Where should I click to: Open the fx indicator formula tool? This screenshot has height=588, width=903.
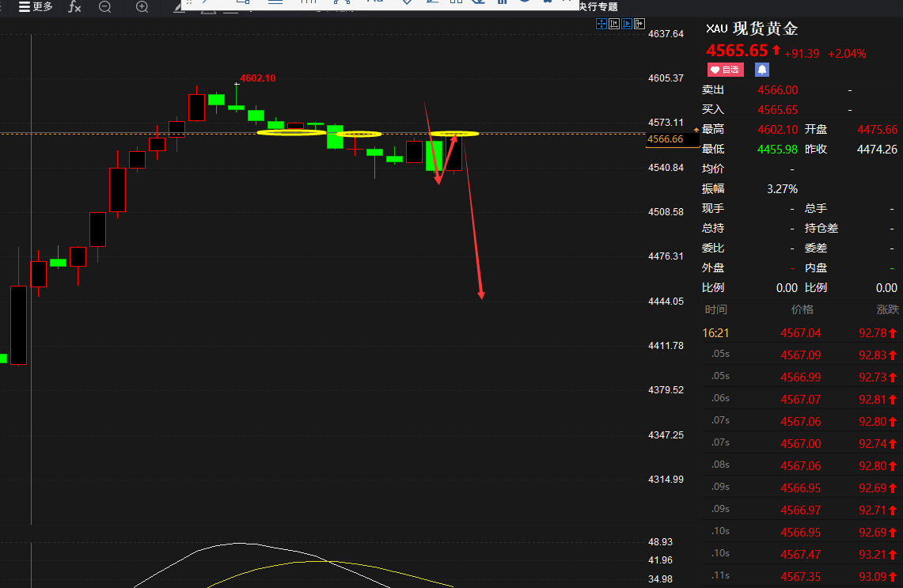[74, 7]
